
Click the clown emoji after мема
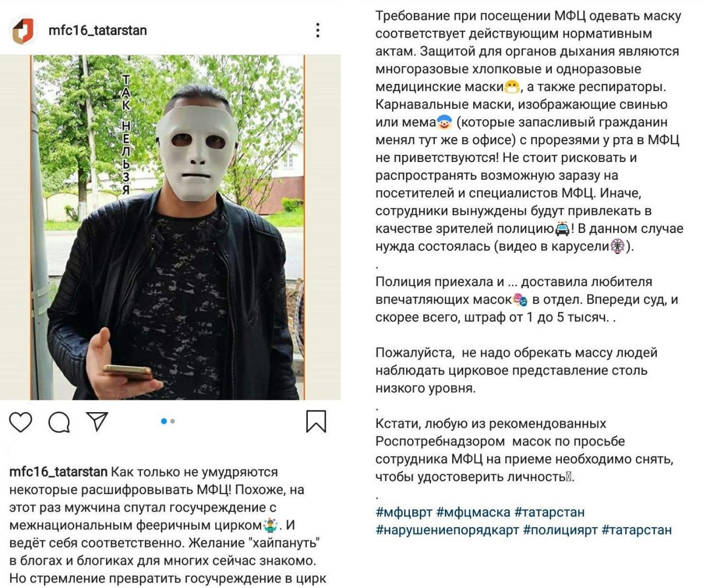pos(444,122)
